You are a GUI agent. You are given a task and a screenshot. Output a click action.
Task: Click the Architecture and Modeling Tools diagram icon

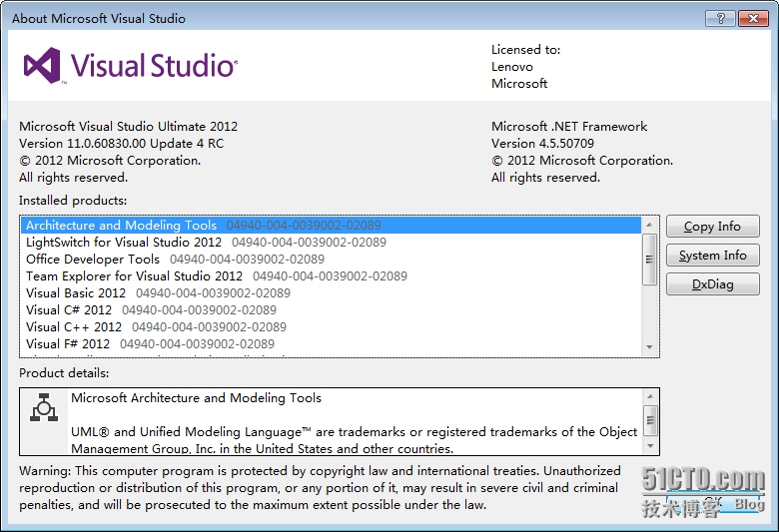coord(44,407)
